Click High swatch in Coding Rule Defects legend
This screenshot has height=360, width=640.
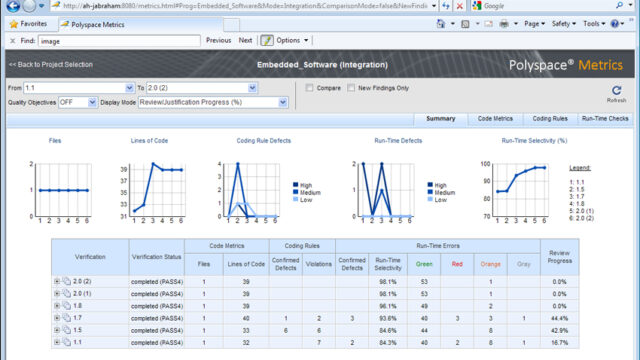[x=296, y=185]
